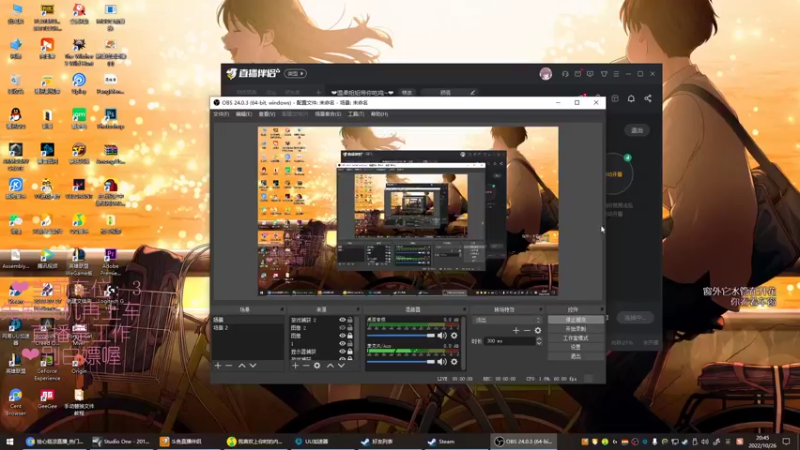Image resolution: width=800 pixels, height=450 pixels.
Task: Open the 编辑(E) menu in OBS
Action: point(244,114)
